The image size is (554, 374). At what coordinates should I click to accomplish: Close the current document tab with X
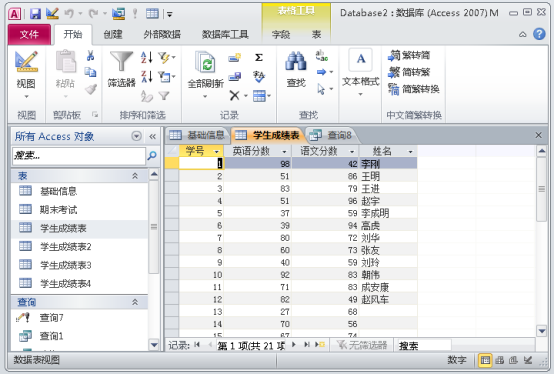(538, 135)
